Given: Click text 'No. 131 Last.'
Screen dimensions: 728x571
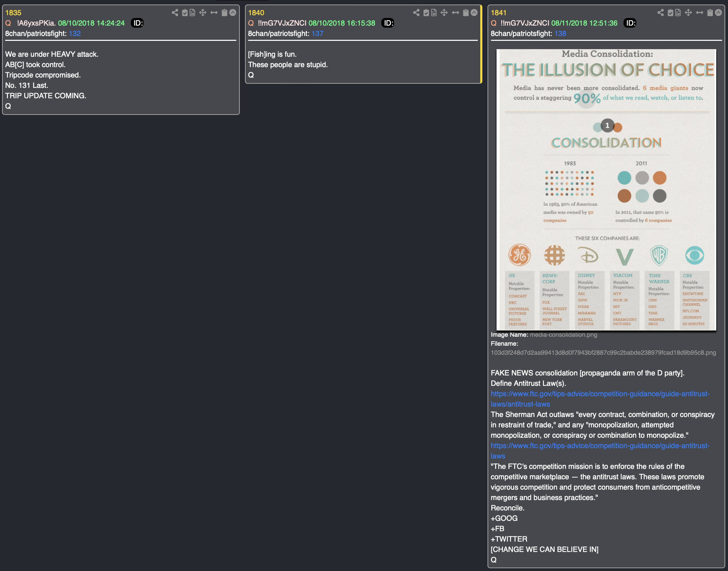Looking at the screenshot, I should point(27,85).
